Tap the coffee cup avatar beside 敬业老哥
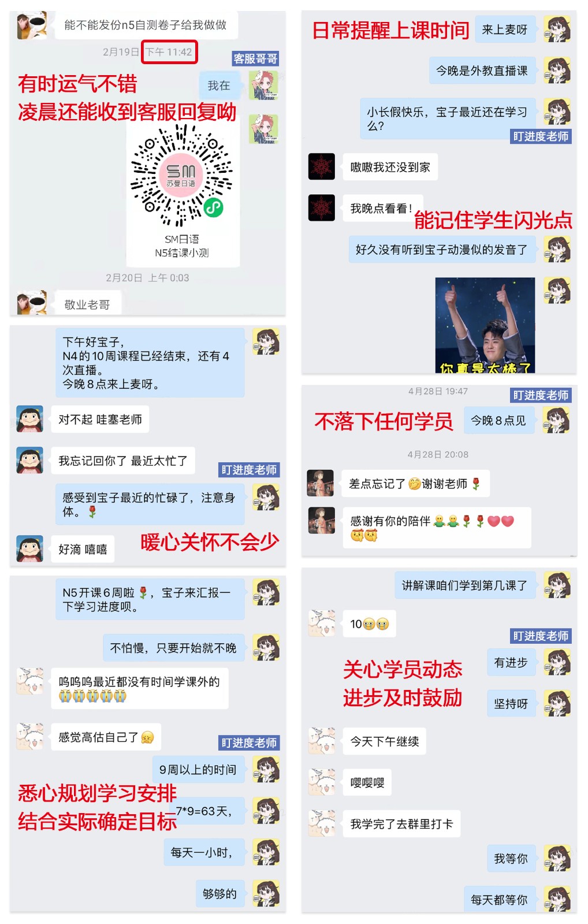This screenshot has width=588, height=924. [x=32, y=303]
